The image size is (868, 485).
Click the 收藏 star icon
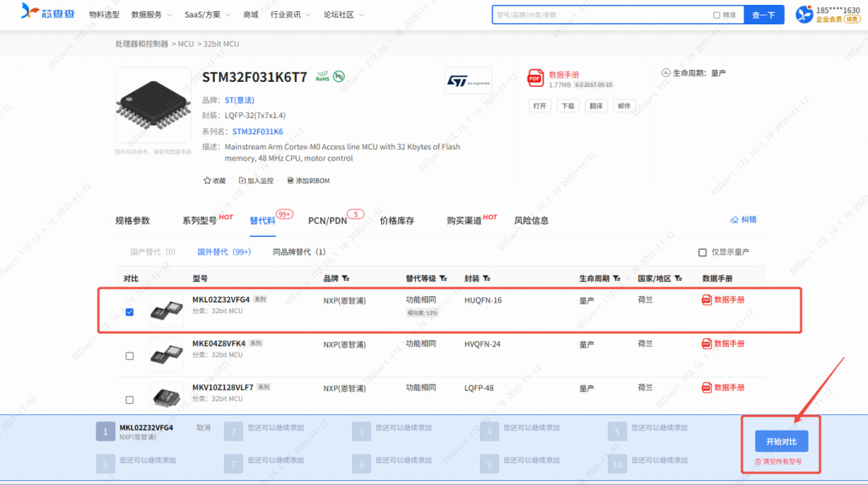pos(207,181)
